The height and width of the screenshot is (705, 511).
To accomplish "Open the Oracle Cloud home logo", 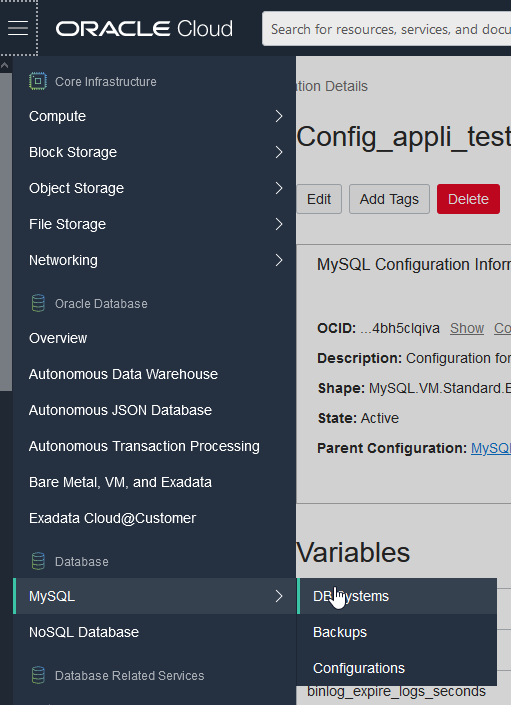I will coord(144,28).
